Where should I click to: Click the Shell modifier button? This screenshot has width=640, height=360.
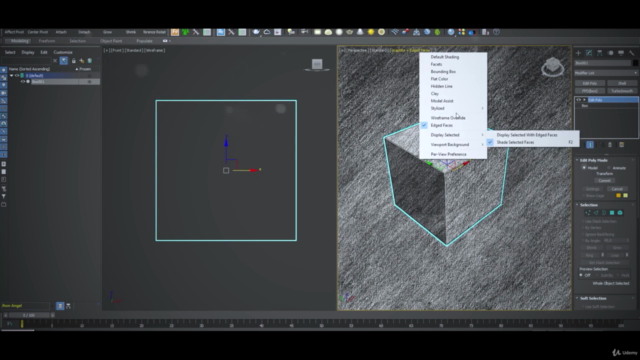point(622,83)
